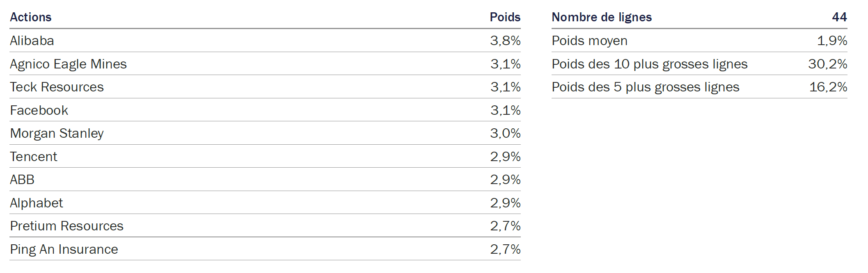The image size is (868, 273).
Task: Click Alibaba's 3,8% weight value
Action: pyautogui.click(x=505, y=41)
